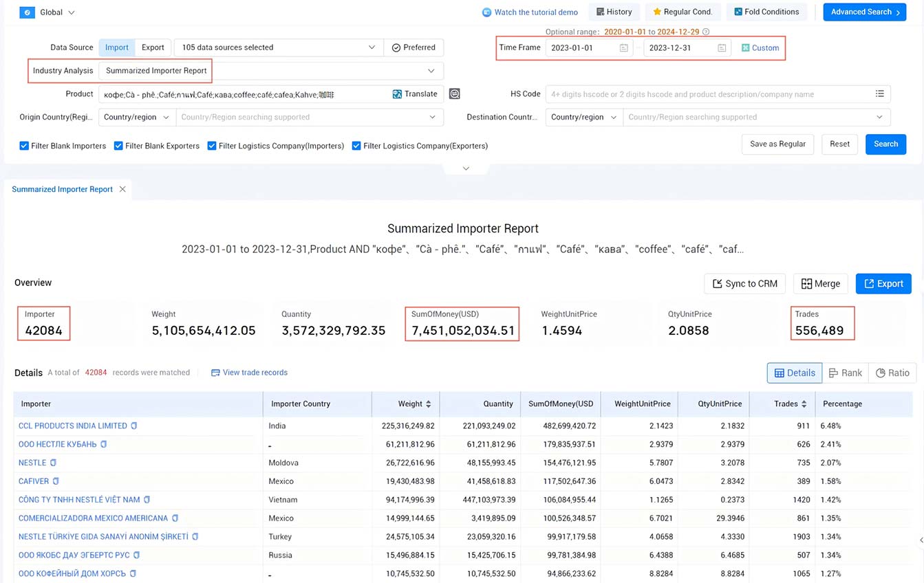The image size is (924, 583).
Task: Close the Summarized Importer Report tab
Action: point(122,189)
